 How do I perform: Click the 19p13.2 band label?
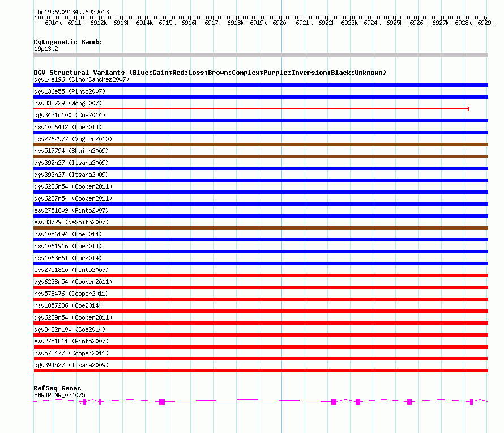pyautogui.click(x=46, y=49)
